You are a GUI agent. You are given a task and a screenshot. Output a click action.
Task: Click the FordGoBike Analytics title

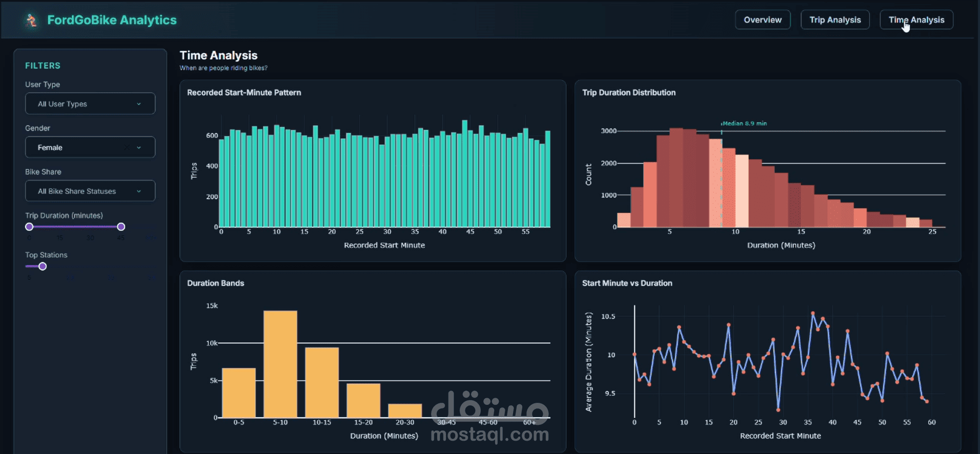(112, 20)
